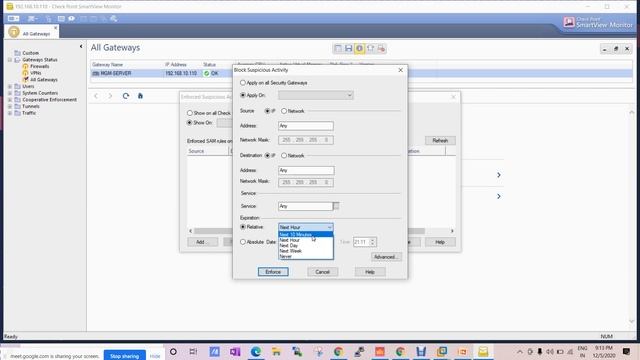Expand the System Counters tree node
Screen dimensions: 640x360
tap(10, 93)
